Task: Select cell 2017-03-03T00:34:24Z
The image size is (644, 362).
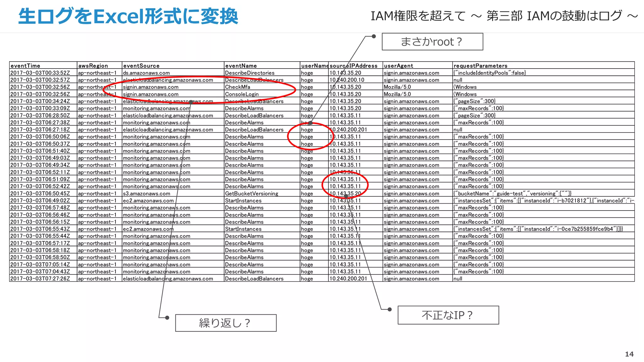Action: click(43, 101)
